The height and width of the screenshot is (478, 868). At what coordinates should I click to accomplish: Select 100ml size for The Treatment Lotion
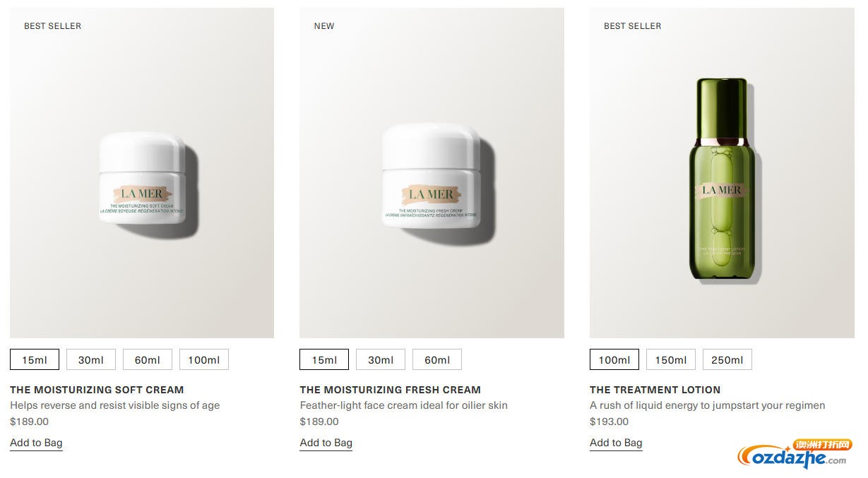[614, 359]
